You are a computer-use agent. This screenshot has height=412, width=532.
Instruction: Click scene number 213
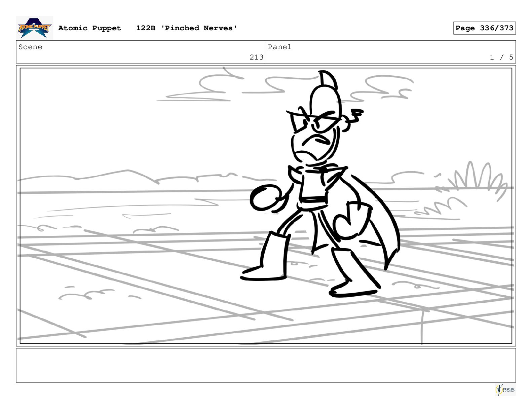257,57
